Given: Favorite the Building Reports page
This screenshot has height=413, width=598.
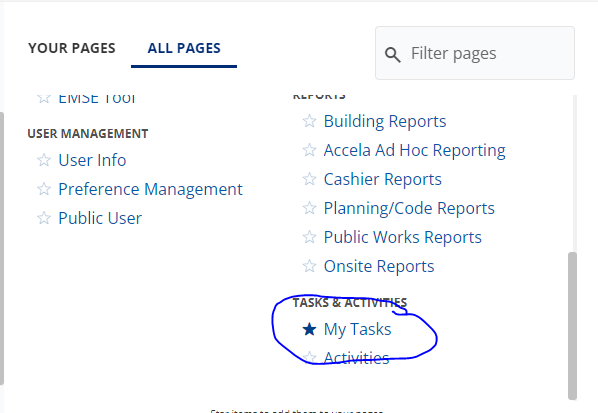Looking at the screenshot, I should pos(309,121).
